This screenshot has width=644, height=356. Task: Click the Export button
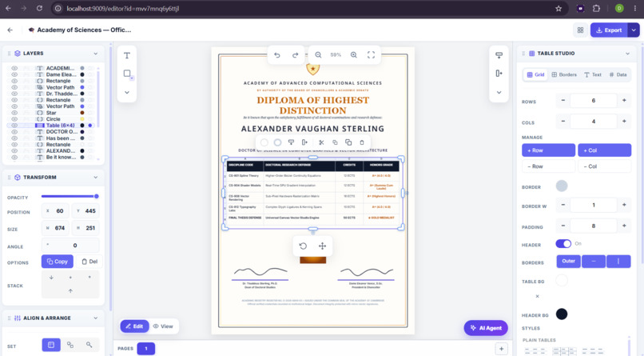click(609, 30)
